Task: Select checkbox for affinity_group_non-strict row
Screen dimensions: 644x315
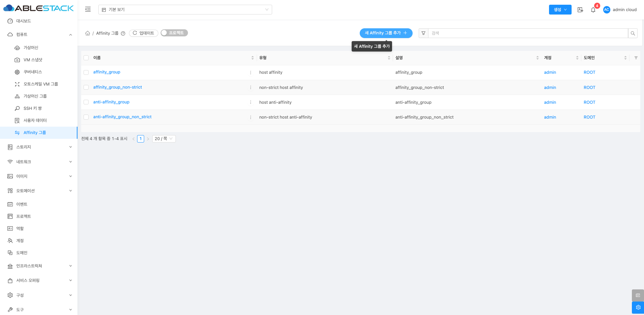Action: pyautogui.click(x=86, y=88)
